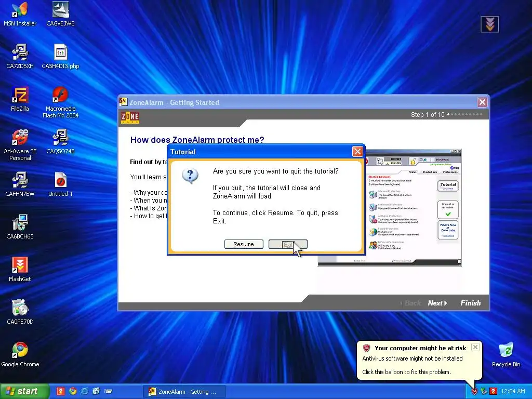Screen dimensions: 532x399
Task: Click the ZoneAlarm logo in Getting Started
Action: [x=130, y=117]
